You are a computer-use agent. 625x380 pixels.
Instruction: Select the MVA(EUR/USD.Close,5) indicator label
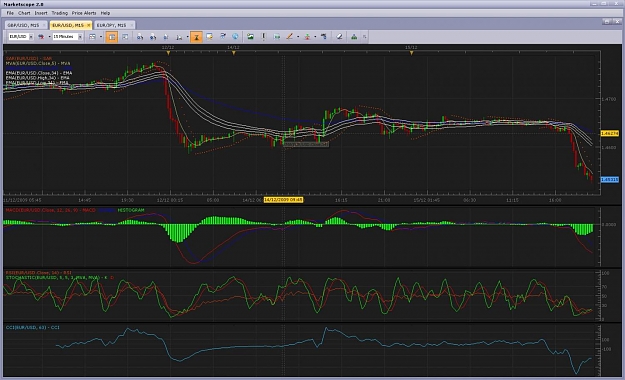(38, 63)
